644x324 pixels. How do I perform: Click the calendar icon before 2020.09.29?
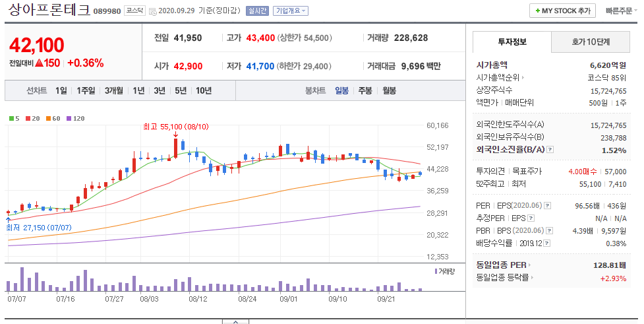[x=152, y=11]
